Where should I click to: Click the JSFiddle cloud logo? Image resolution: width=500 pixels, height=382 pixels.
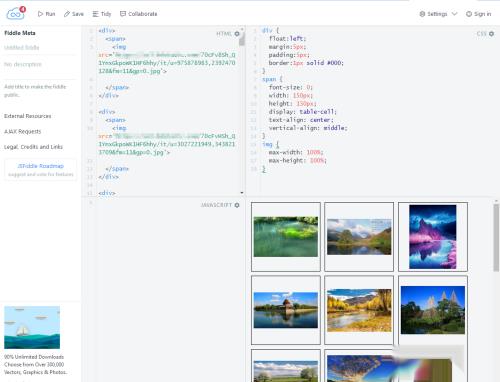pos(15,14)
